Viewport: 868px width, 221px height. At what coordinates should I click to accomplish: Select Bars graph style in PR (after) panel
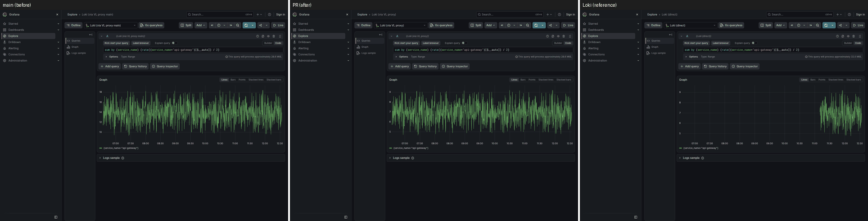click(x=523, y=80)
